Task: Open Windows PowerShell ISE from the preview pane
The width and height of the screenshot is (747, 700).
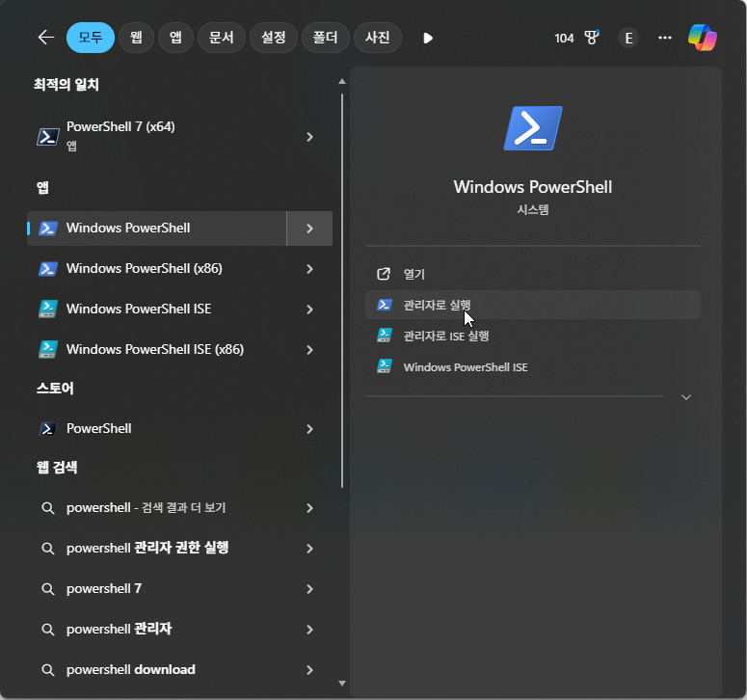Action: click(533, 367)
